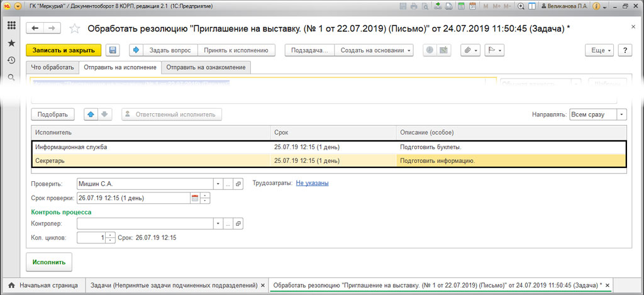Move executor up with blue arrow
Screen dimensions: 644x295
click(91, 114)
